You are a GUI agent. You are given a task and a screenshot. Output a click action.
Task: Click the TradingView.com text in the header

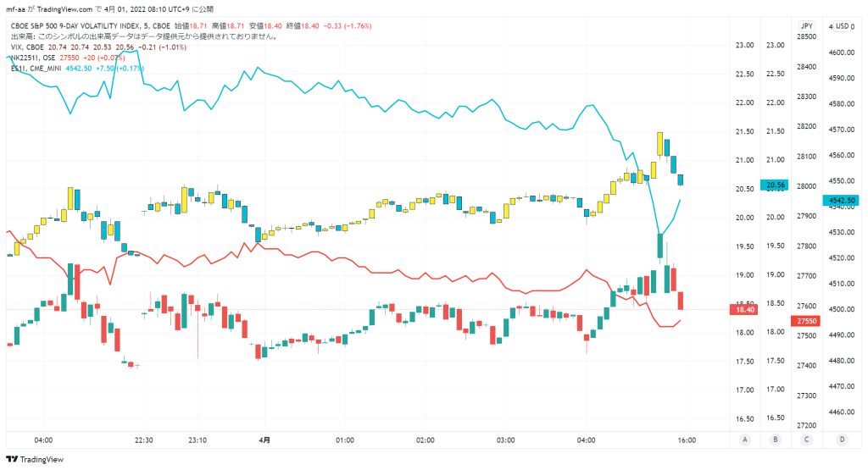(x=64, y=9)
